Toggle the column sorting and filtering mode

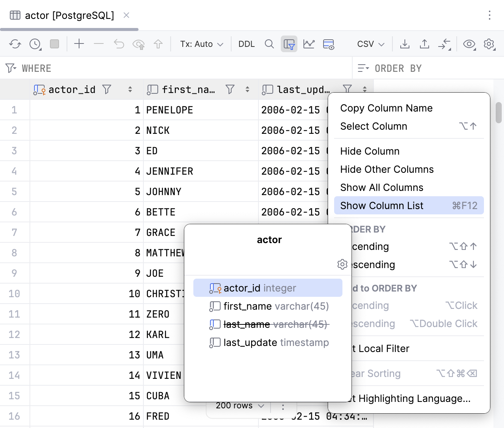[289, 44]
